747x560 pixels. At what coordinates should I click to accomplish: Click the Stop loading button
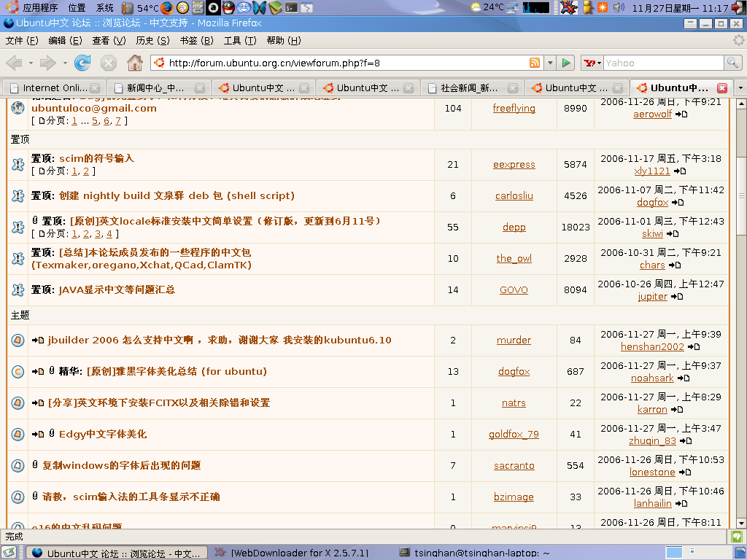click(x=109, y=63)
